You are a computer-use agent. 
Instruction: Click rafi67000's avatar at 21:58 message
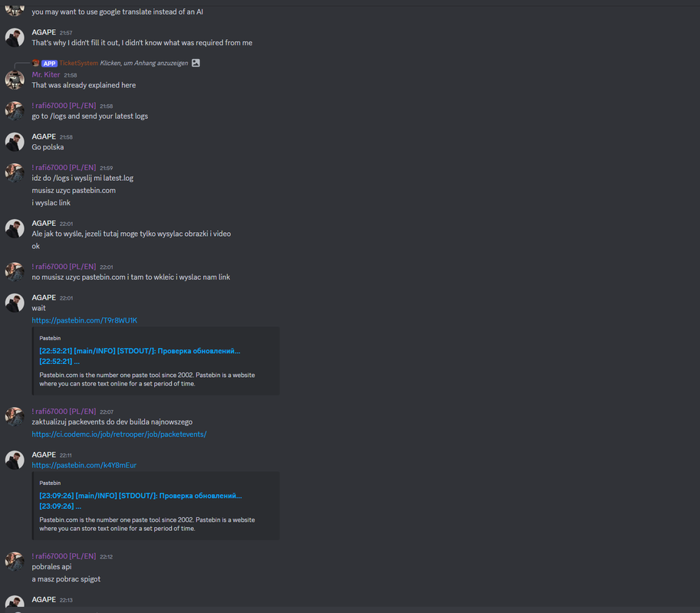15,111
